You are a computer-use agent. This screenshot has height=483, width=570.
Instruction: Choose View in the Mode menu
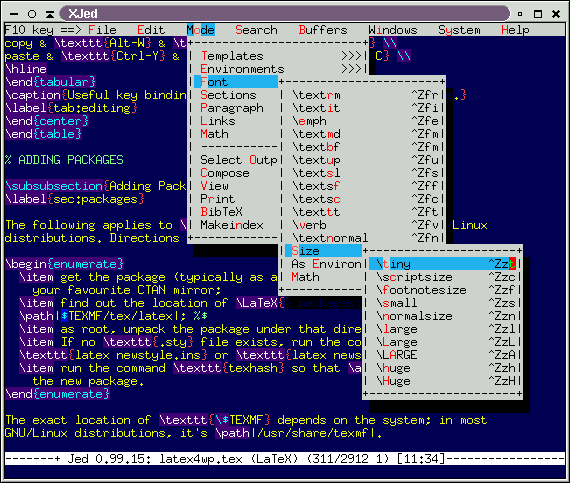236,186
